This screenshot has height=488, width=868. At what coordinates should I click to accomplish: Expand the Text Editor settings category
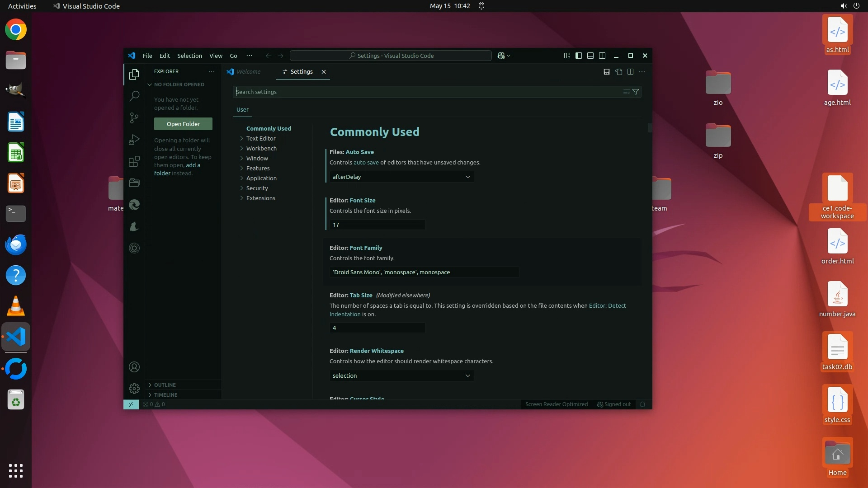261,138
